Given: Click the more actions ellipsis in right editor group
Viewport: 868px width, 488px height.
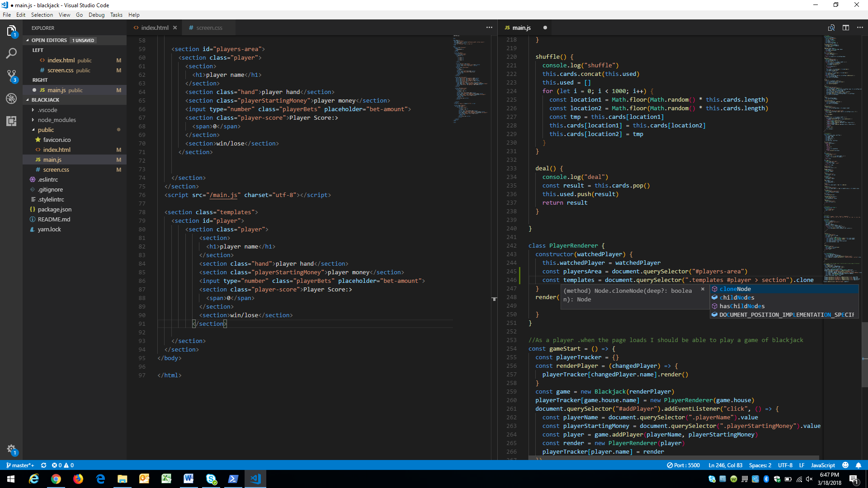Looking at the screenshot, I should tap(860, 28).
